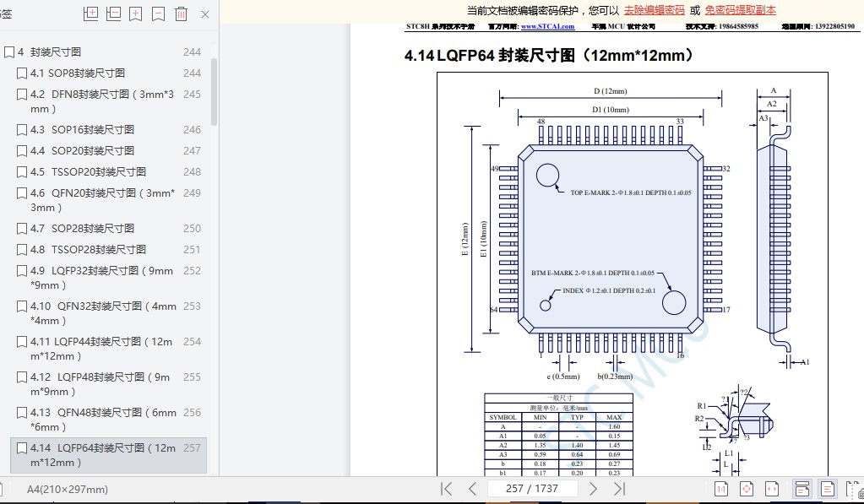Click bookmark icon beside 4.4 SOP20
The image size is (864, 504).
point(21,151)
